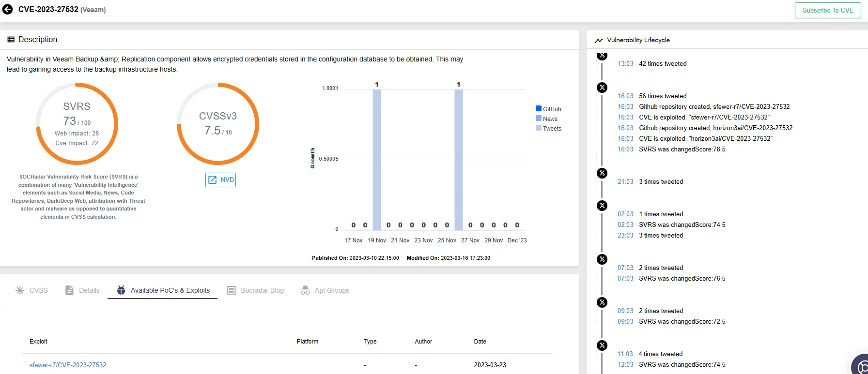Screen dimensions: 868x374
Task: Click 'Github repository created, sfewer-r7' entry
Action: (714, 107)
